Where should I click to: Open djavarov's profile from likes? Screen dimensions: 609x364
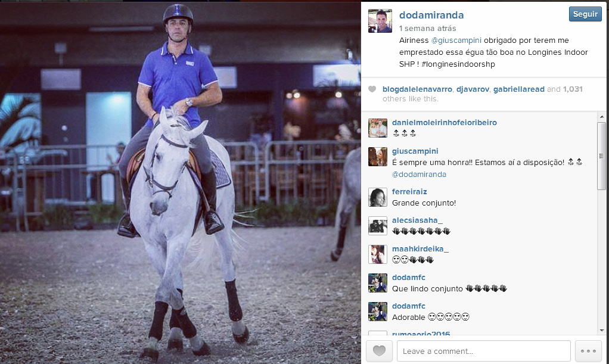point(473,89)
